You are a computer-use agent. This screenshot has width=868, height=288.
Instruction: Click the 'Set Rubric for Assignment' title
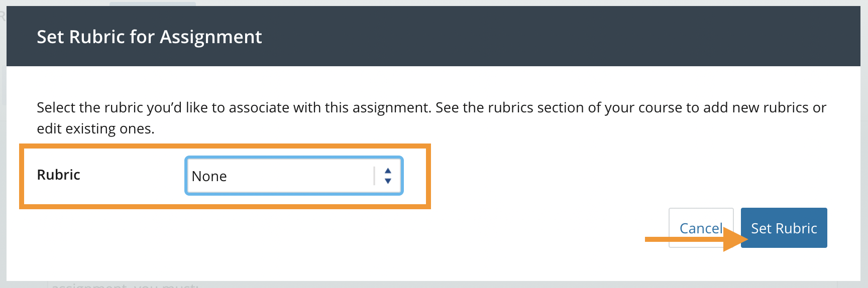149,37
